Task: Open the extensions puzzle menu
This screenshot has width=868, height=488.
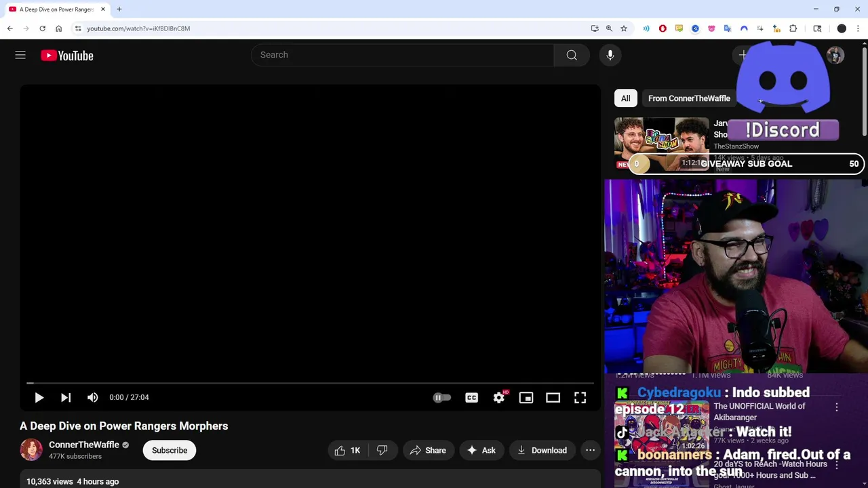Action: [x=793, y=28]
